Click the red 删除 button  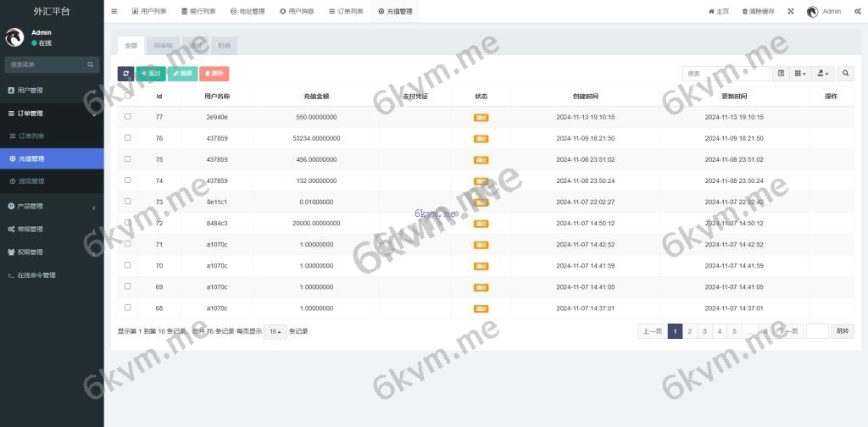214,74
